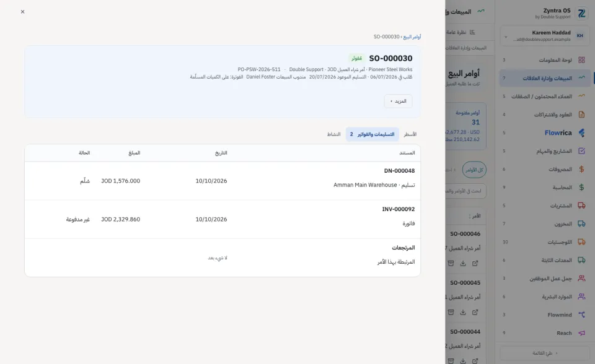595x364 pixels.
Task: Click the Zyntra OS logo
Action: [x=581, y=13]
